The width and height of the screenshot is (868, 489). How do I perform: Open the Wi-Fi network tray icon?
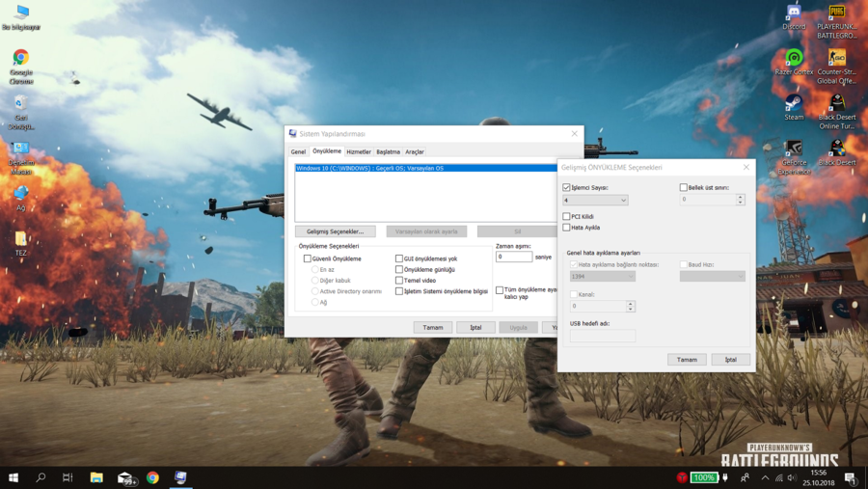click(x=779, y=477)
